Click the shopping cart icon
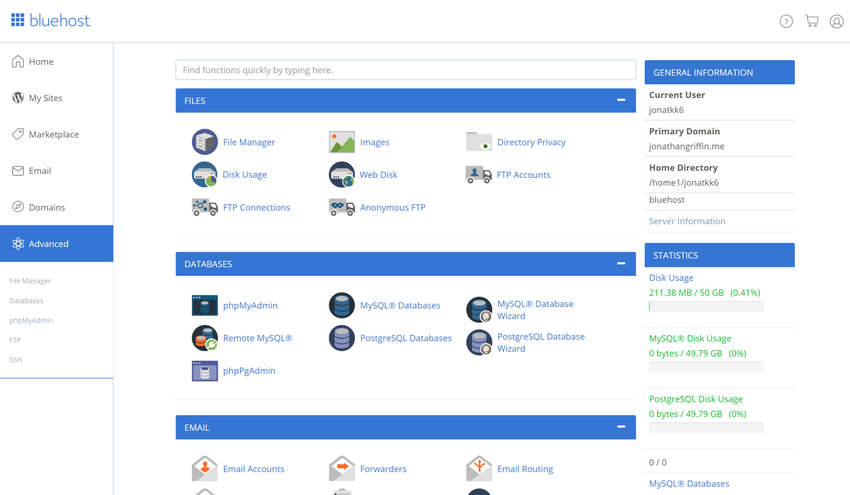850x495 pixels. point(812,21)
